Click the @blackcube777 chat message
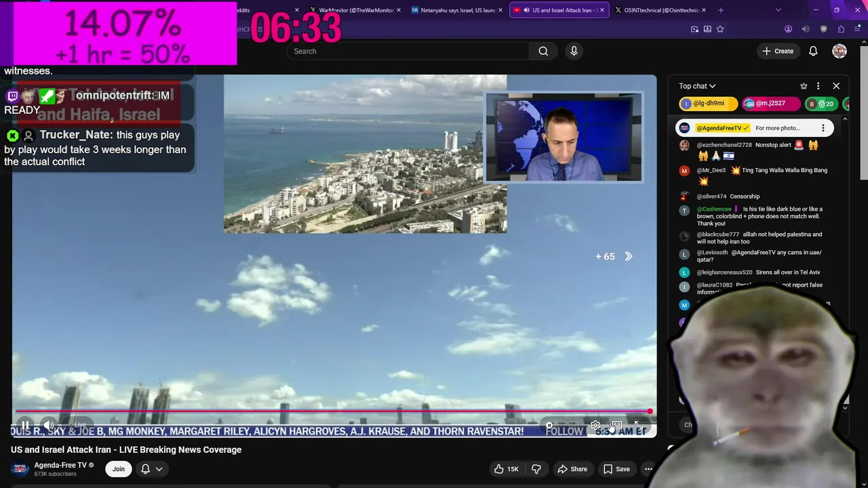Image resolution: width=868 pixels, height=488 pixels. [758, 238]
